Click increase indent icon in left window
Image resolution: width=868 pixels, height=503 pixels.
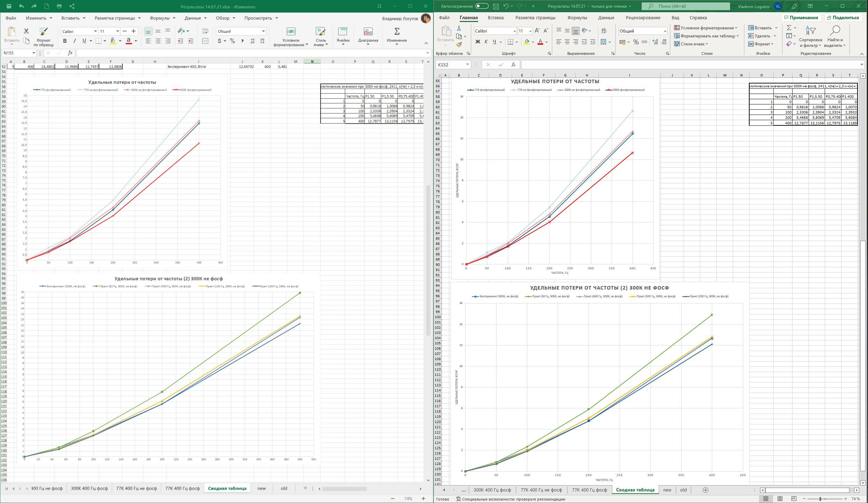coord(190,41)
